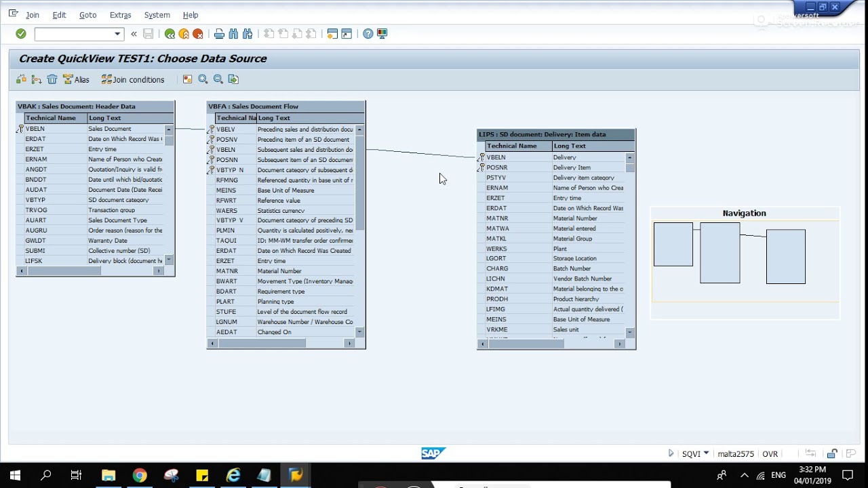Click the Find Next binoculars icon
868x488 pixels.
tap(248, 34)
